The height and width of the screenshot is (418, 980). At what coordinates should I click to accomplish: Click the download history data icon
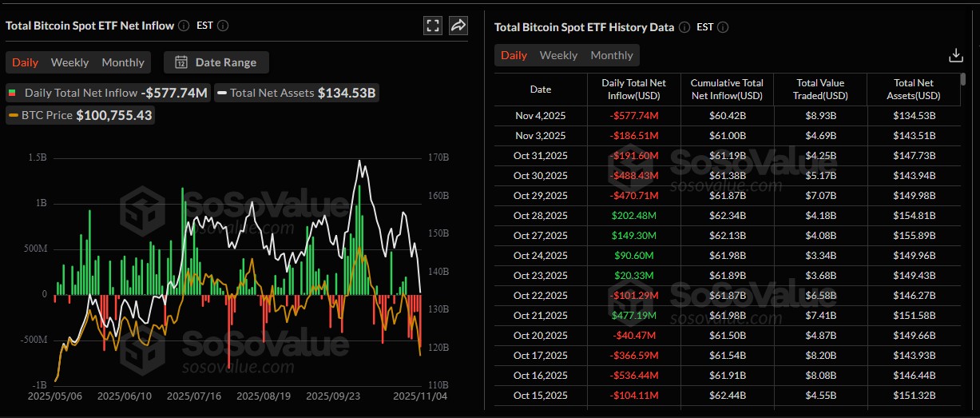tap(955, 55)
